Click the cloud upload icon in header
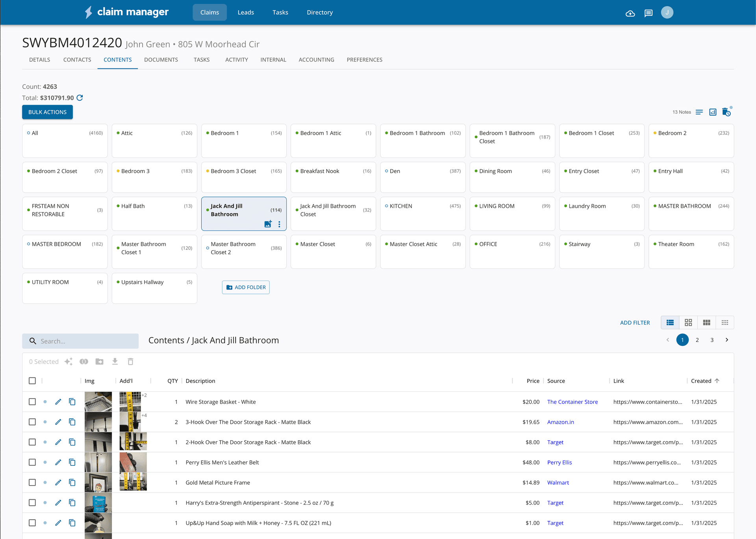 click(630, 13)
